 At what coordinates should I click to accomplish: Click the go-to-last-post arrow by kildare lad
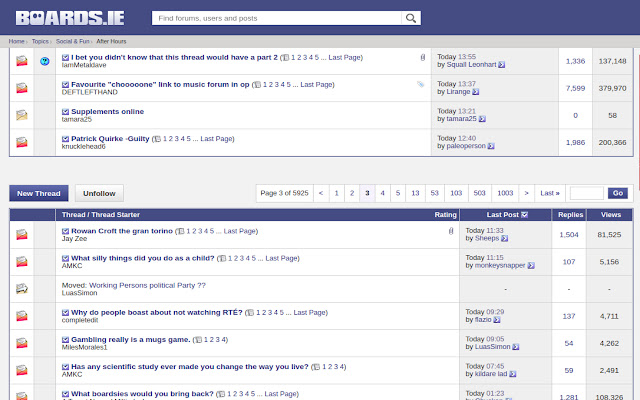[x=513, y=374]
